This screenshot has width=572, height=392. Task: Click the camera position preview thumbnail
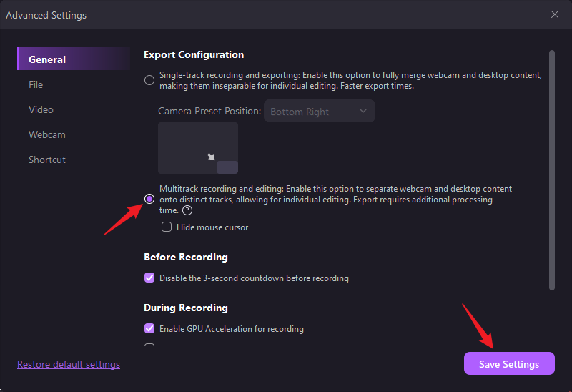198,148
